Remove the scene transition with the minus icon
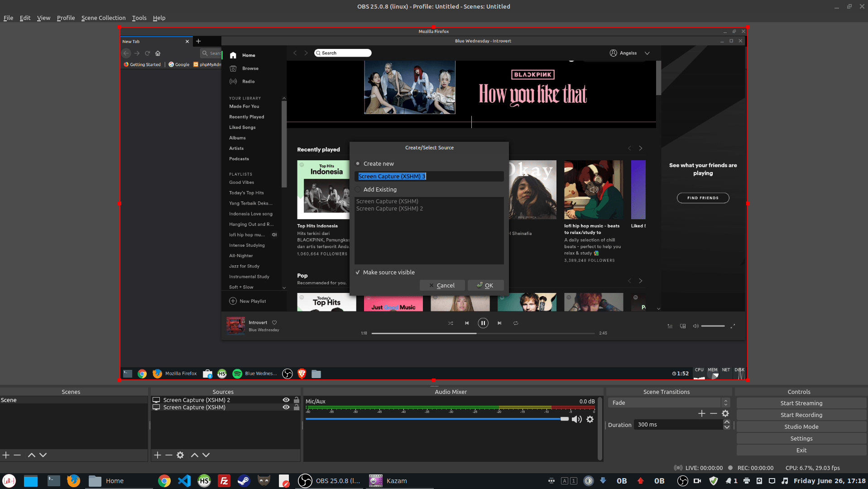The width and height of the screenshot is (868, 489). (714, 413)
